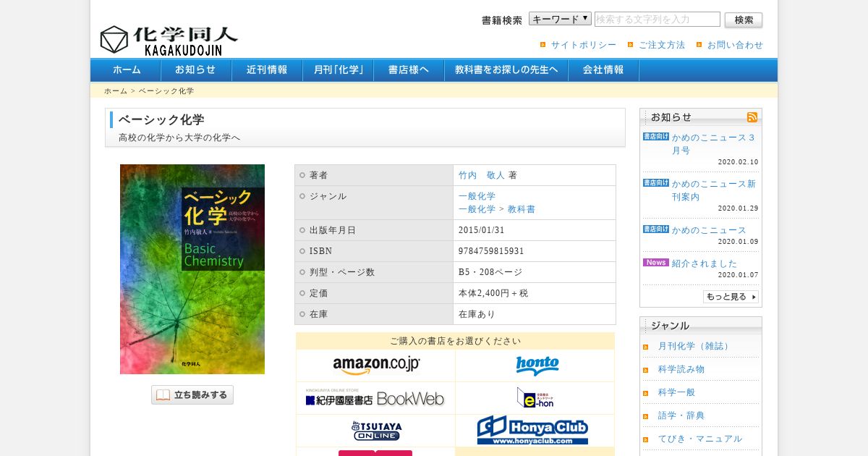Open the 教科書 genre link

click(x=522, y=209)
